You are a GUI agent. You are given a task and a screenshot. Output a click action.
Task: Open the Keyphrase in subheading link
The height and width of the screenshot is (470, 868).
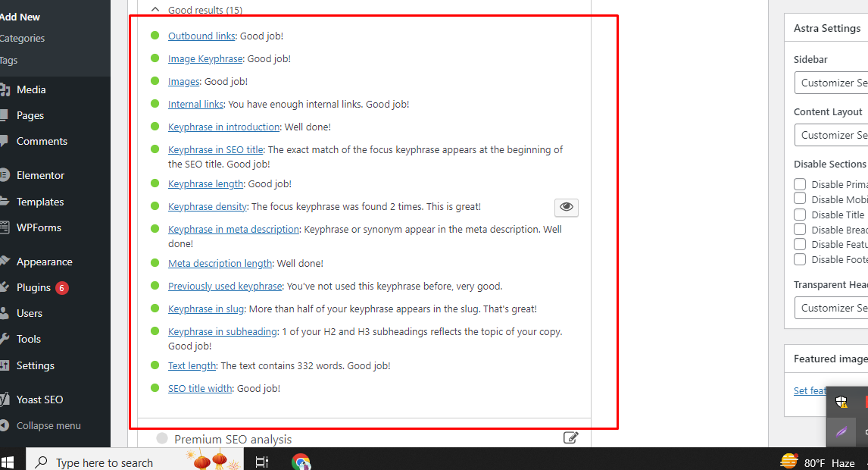click(223, 332)
